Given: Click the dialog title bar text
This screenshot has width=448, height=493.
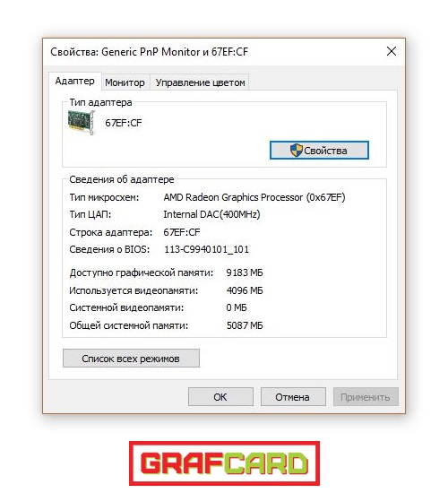Looking at the screenshot, I should coord(149,52).
